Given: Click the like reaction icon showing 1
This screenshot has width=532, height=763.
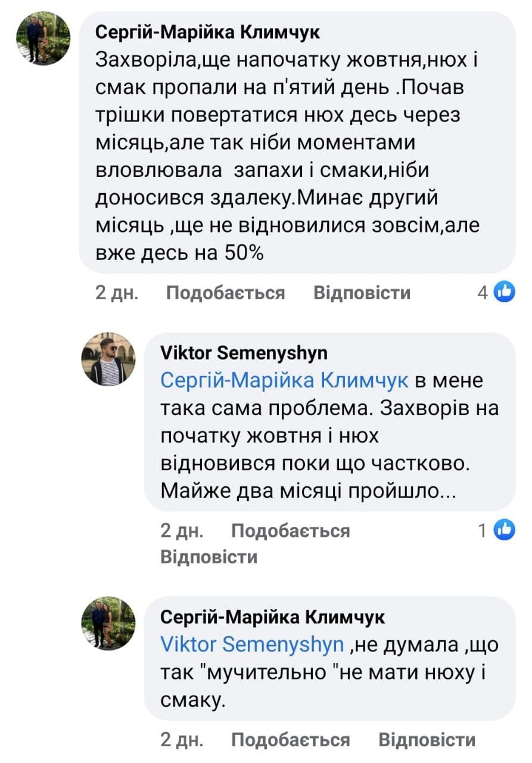Looking at the screenshot, I should [x=504, y=529].
